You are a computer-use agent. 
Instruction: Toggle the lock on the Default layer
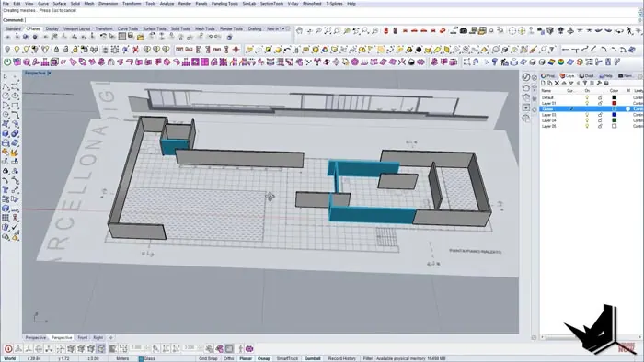point(600,97)
